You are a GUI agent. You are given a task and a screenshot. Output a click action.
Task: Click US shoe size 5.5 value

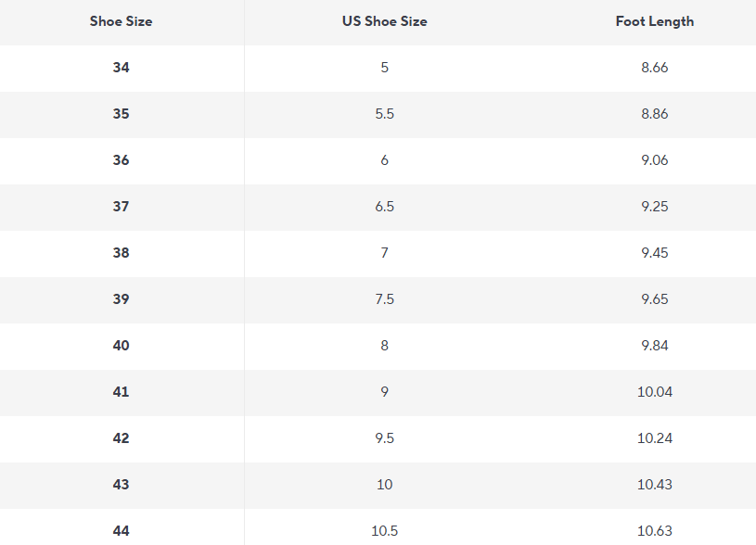(384, 114)
